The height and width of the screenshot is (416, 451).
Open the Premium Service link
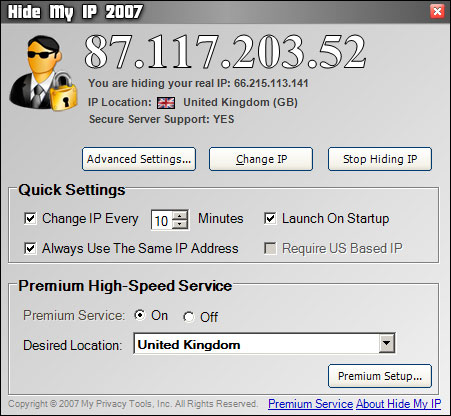(310, 404)
